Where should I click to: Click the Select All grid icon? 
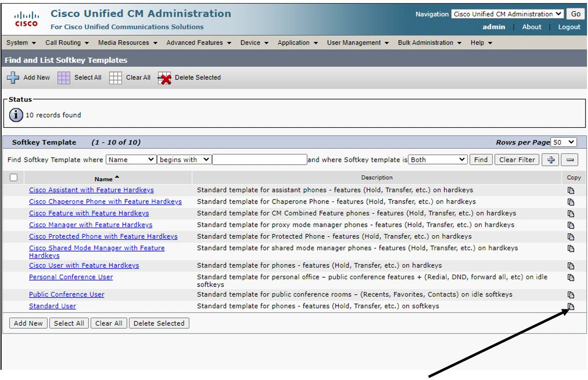click(64, 78)
